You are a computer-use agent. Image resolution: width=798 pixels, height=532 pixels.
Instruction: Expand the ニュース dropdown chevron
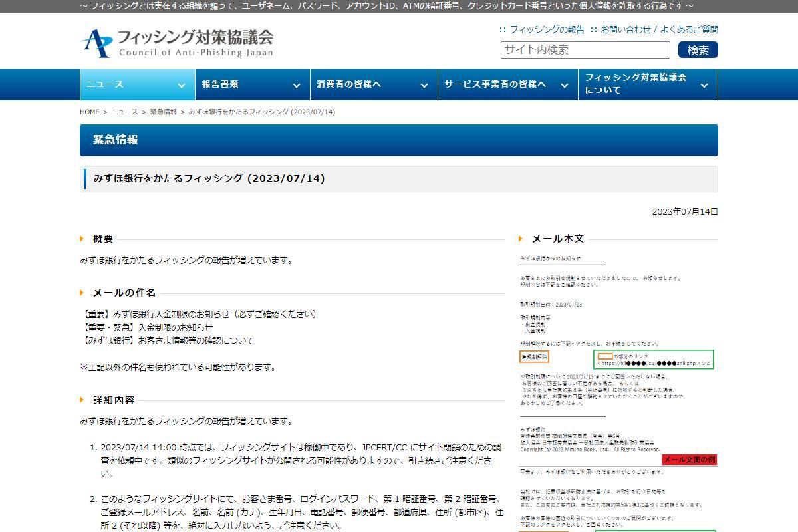point(181,85)
